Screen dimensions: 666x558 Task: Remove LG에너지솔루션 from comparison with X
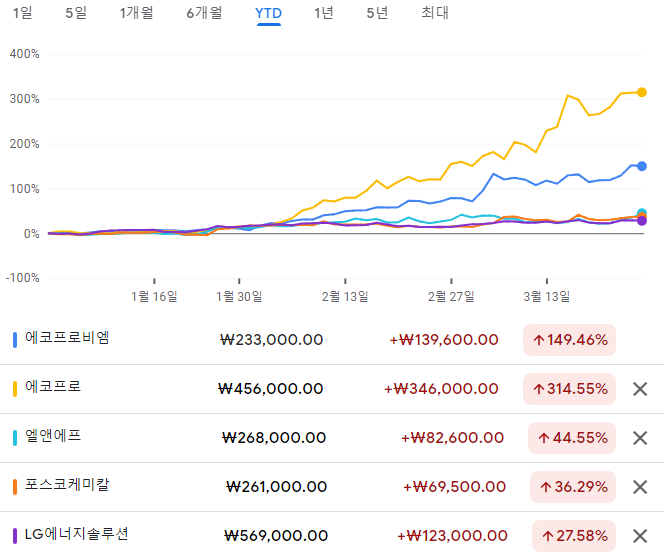pyautogui.click(x=640, y=536)
